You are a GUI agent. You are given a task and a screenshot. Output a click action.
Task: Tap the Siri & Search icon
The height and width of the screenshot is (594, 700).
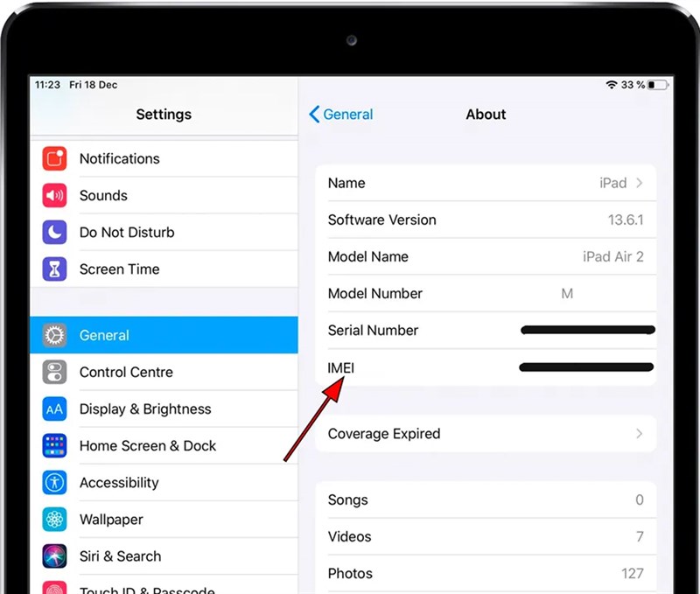point(54,556)
